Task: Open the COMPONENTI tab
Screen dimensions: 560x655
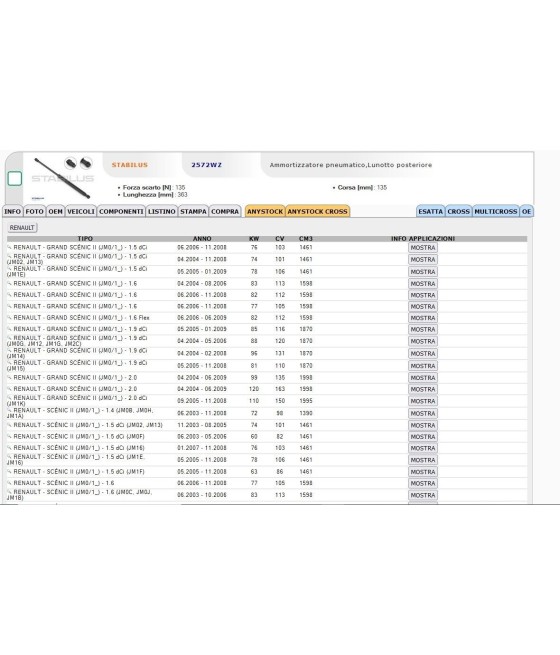Action: click(121, 211)
